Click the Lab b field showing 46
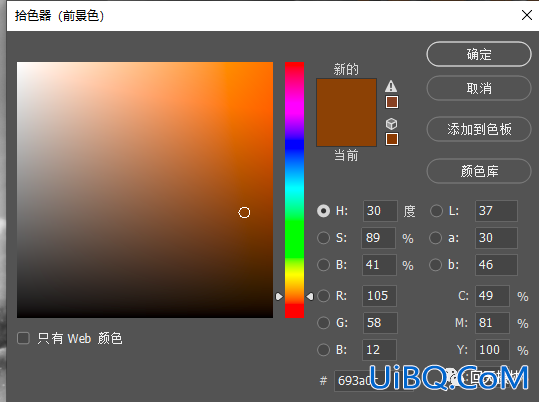The height and width of the screenshot is (402, 539). point(496,265)
